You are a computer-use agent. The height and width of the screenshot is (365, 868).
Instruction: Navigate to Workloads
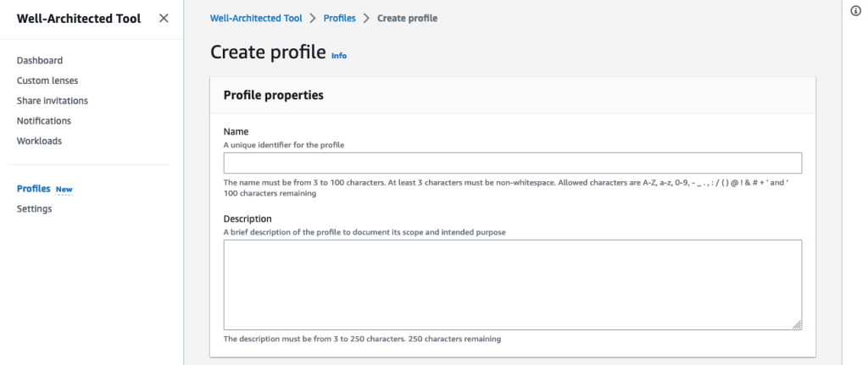(x=39, y=141)
